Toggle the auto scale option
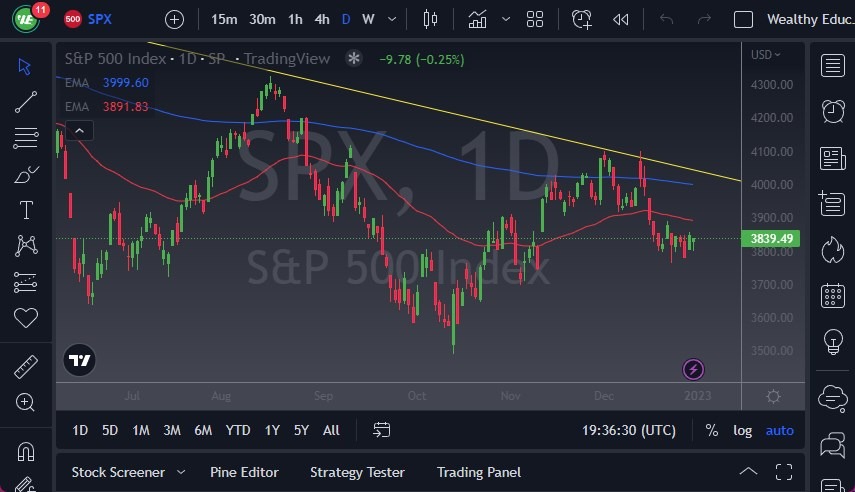Image resolution: width=855 pixels, height=492 pixels. (x=780, y=430)
